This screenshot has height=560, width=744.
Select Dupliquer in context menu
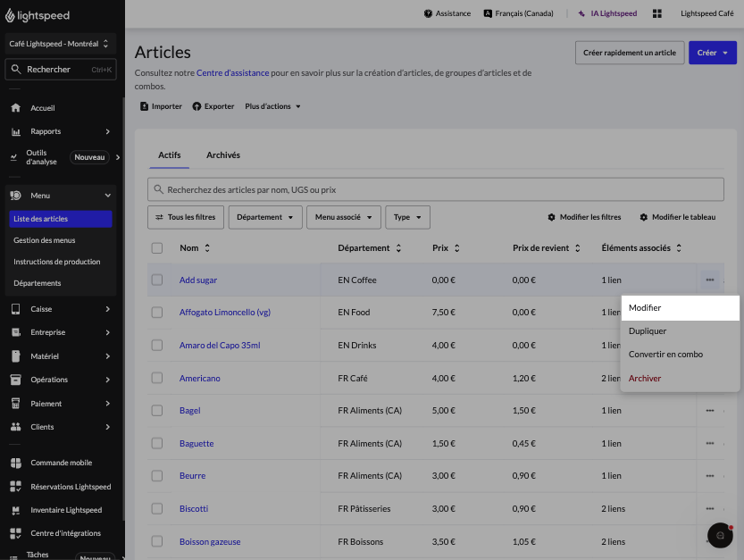click(x=680, y=331)
